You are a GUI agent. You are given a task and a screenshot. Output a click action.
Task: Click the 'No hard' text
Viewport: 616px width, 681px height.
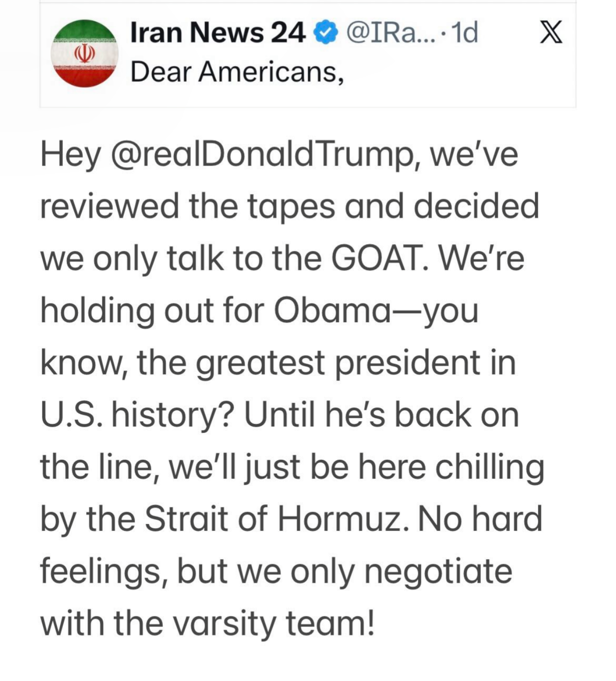[x=480, y=519]
